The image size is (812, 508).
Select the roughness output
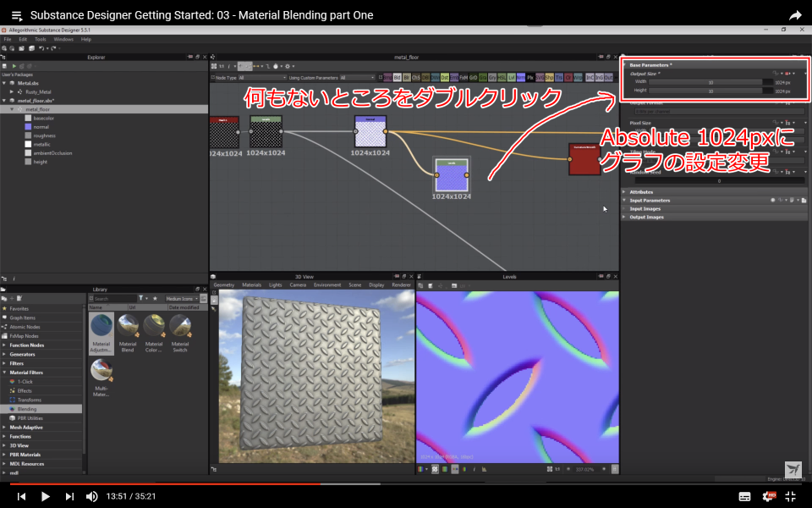tap(44, 135)
